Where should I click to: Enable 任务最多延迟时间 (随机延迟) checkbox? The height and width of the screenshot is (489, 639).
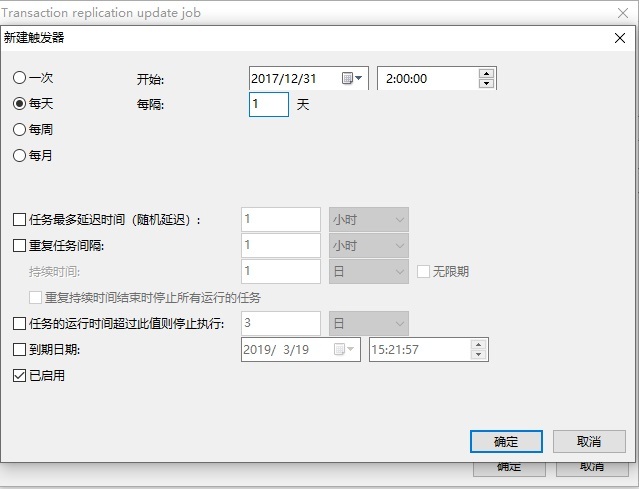pyautogui.click(x=19, y=220)
